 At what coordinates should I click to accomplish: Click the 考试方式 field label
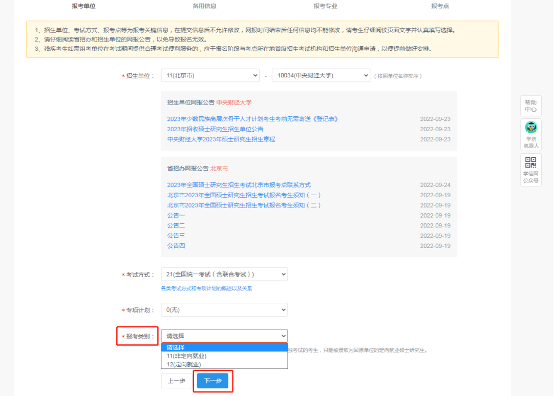140,274
